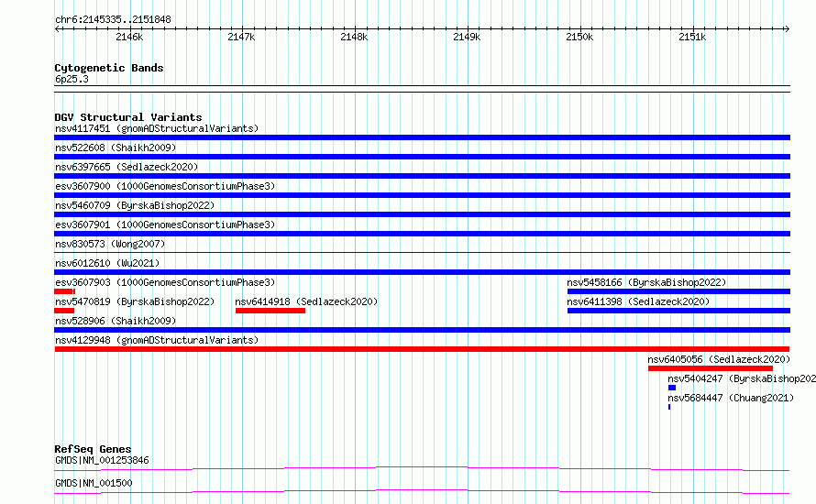Open variant nsv4129948 (gnomADStructuralVariants) label
This screenshot has width=816, height=504.
point(157,340)
